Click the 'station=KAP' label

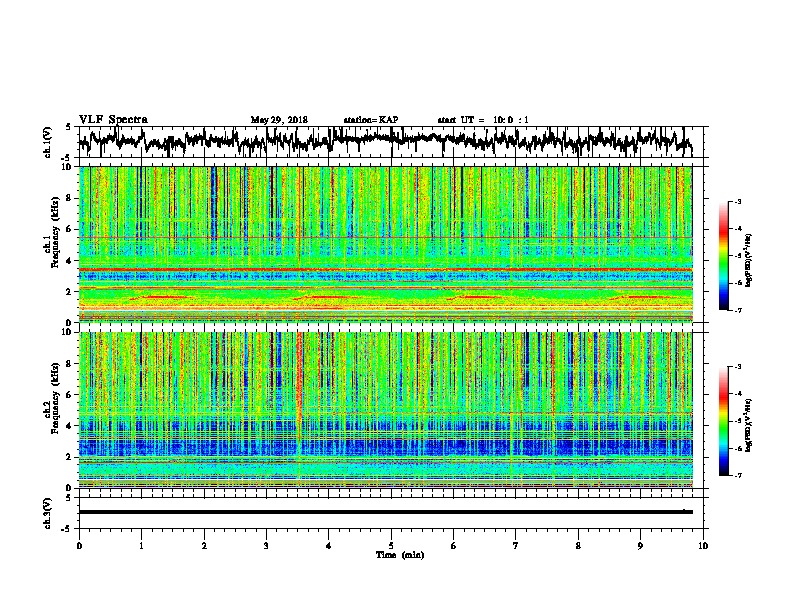tap(371, 120)
